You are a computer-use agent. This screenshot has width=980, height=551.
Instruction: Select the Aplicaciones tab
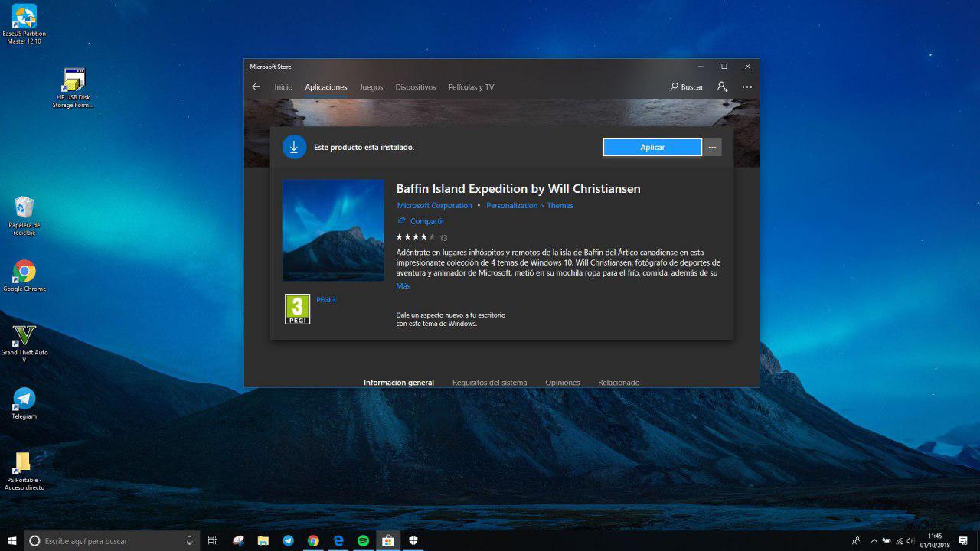pos(326,87)
